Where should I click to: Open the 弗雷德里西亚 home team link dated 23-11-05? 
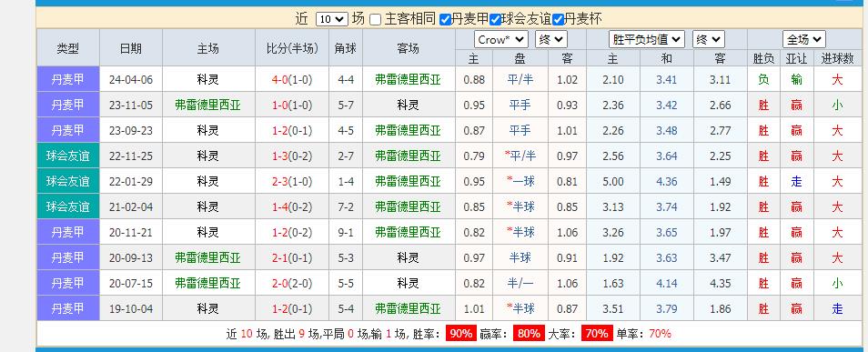click(208, 106)
